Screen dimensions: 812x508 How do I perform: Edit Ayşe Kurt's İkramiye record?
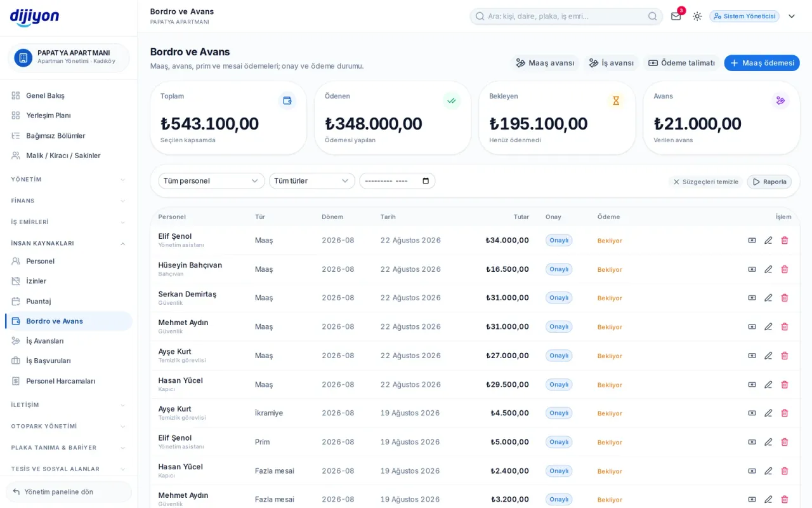768,413
